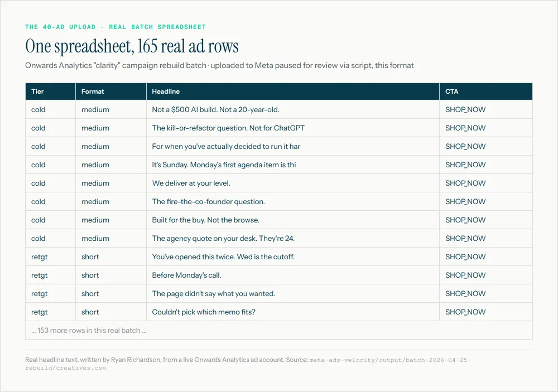Click SHOP_NOW in the 'page didn't say' row
558x392 pixels.
click(x=465, y=293)
